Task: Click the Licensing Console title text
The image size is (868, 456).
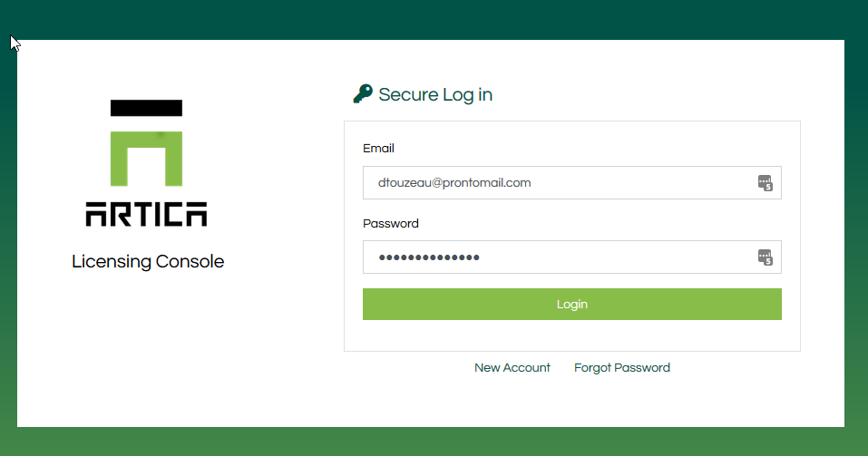Action: tap(148, 262)
